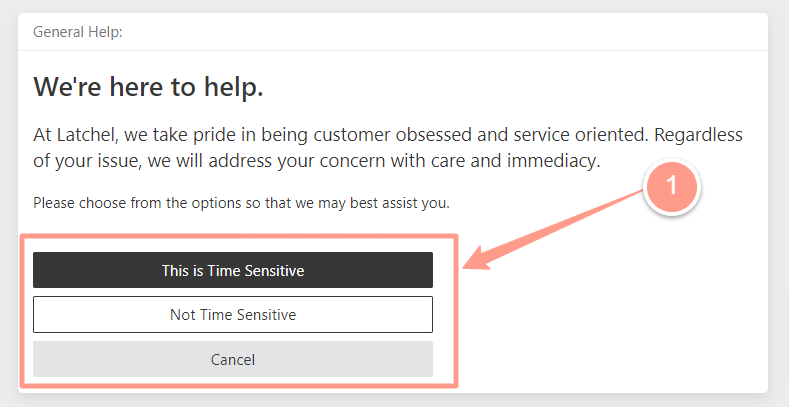Click the numbered "1" annotation badge
The width and height of the screenshot is (789, 407).
coord(672,187)
